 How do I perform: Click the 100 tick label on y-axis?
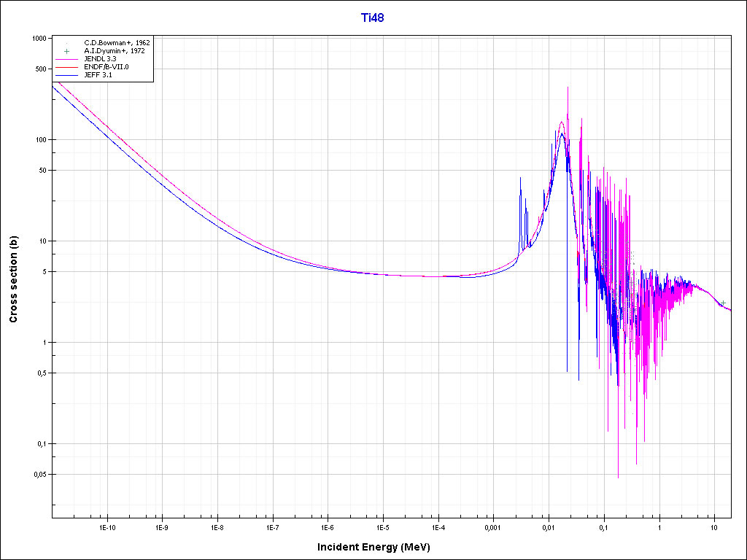41,140
